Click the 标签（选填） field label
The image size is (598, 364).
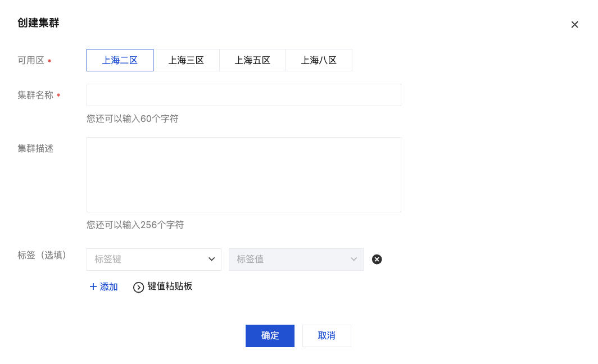(42, 256)
